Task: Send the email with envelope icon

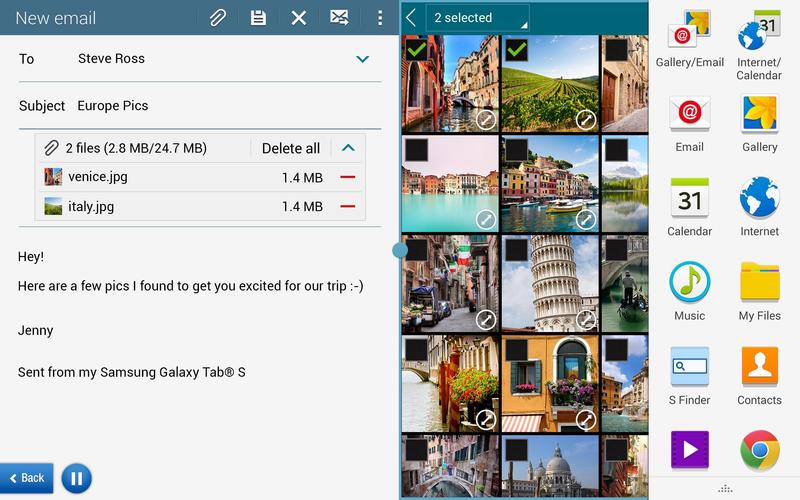Action: tap(339, 18)
